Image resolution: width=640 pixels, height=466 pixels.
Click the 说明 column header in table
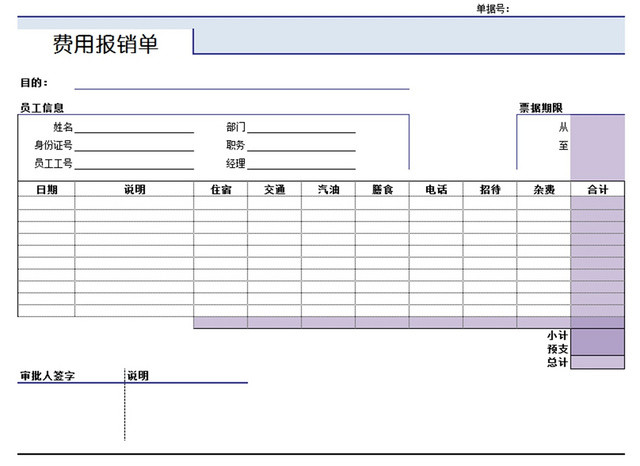pyautogui.click(x=134, y=189)
